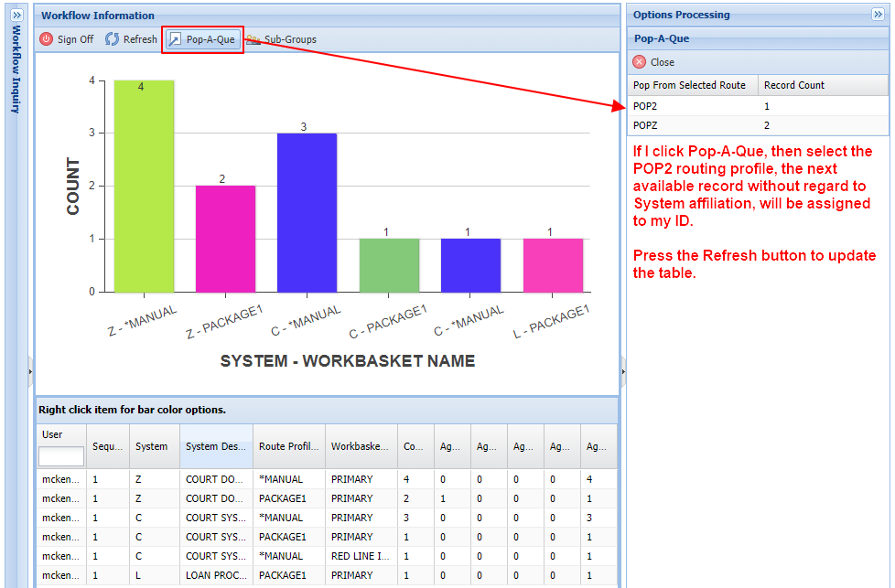Viewport: 895px width, 588px height.
Task: Click System cell L in last row
Action: coord(154,575)
